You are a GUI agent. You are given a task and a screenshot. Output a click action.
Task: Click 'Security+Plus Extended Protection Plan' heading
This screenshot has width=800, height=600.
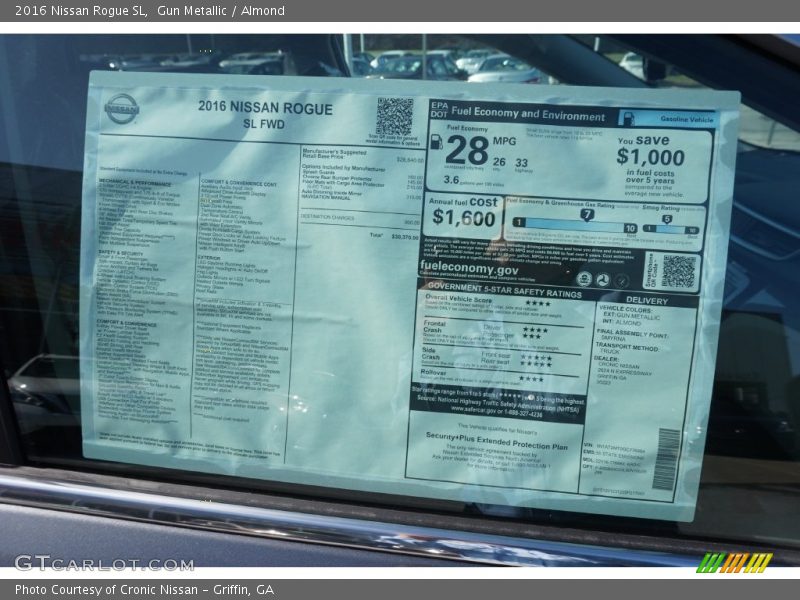[x=496, y=441]
